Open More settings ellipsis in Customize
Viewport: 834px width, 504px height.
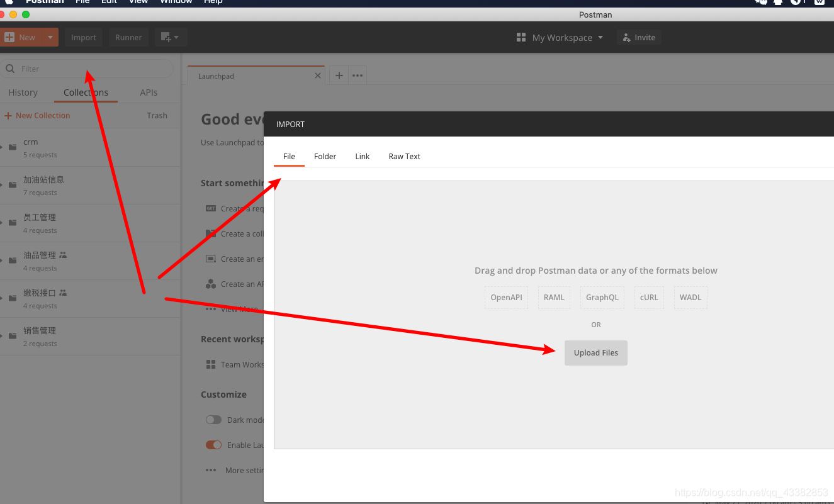[211, 470]
